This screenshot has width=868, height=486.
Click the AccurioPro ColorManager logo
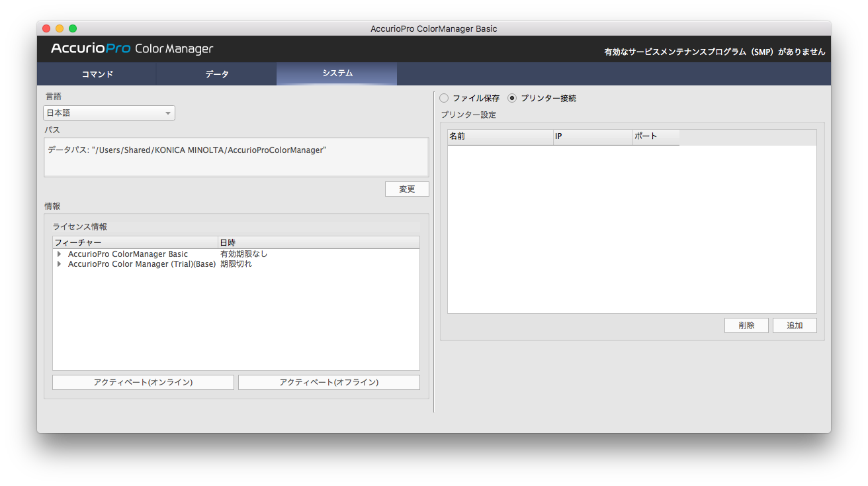click(132, 49)
